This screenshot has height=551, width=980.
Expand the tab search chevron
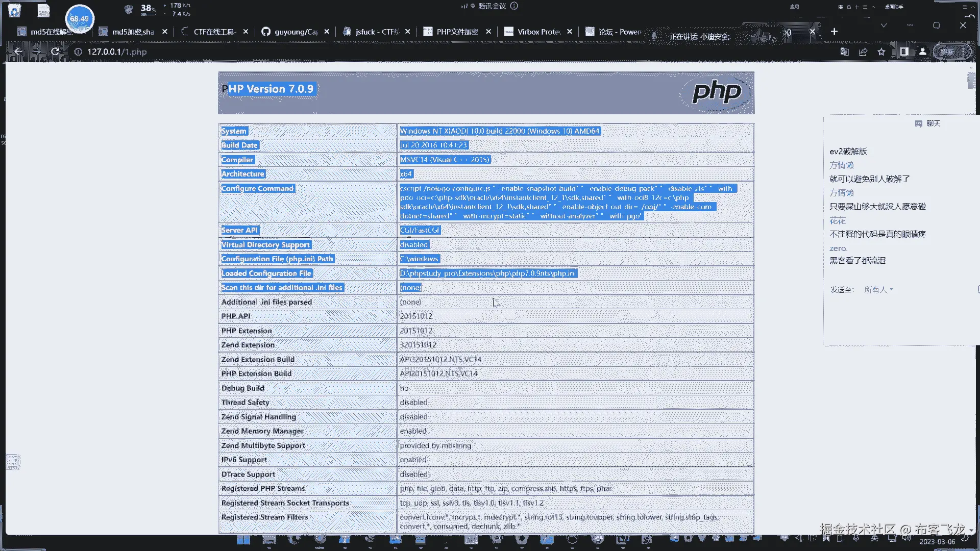(884, 26)
